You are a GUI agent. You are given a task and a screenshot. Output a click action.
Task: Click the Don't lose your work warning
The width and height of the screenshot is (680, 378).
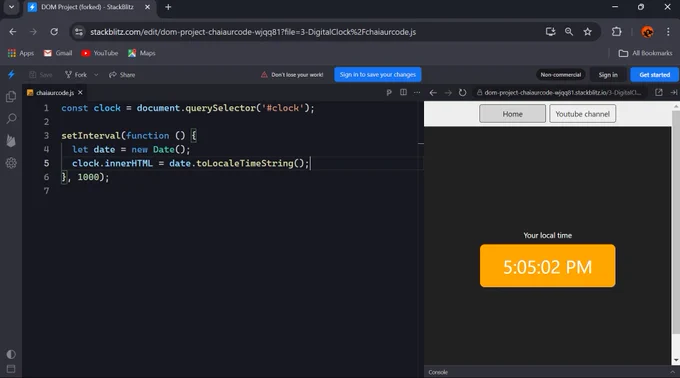pyautogui.click(x=292, y=75)
